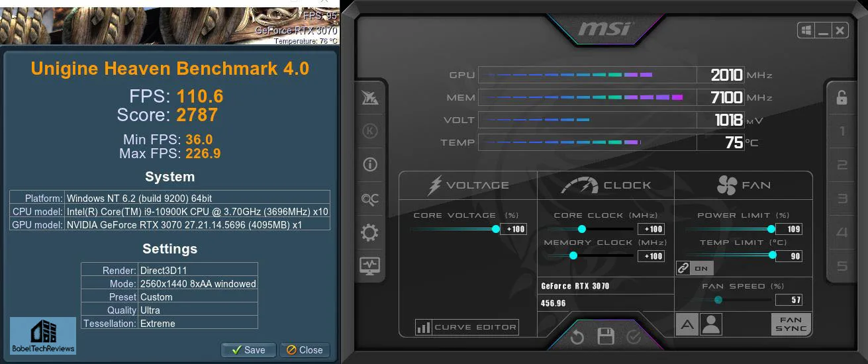The image size is (868, 364).
Task: Click the BabelTechReviews logo
Action: coord(43,336)
